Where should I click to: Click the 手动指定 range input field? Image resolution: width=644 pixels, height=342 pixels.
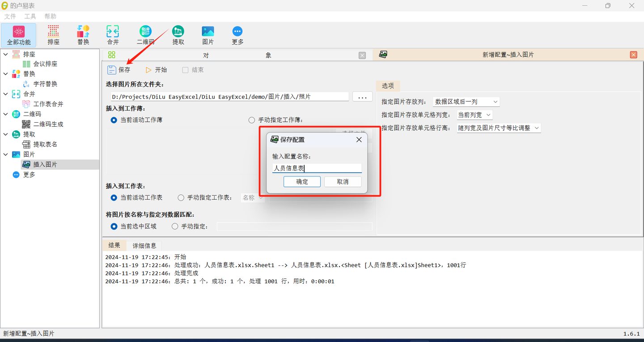click(x=295, y=227)
